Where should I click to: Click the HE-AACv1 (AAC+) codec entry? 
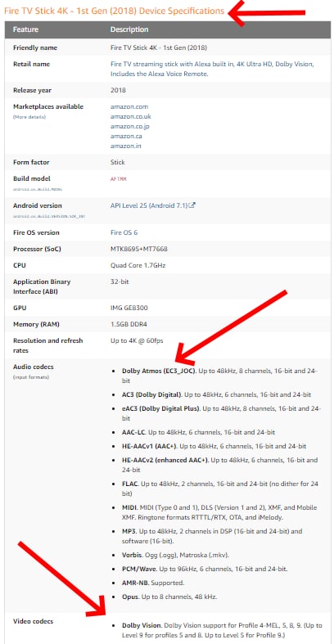coord(214,446)
